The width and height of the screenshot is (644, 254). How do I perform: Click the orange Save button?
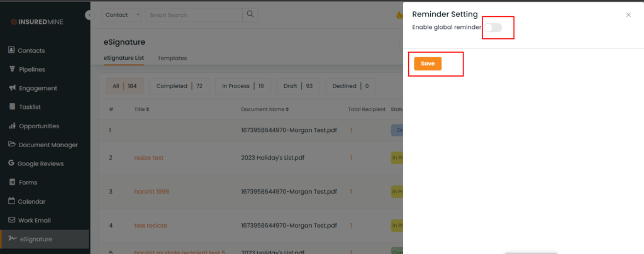coord(428,63)
